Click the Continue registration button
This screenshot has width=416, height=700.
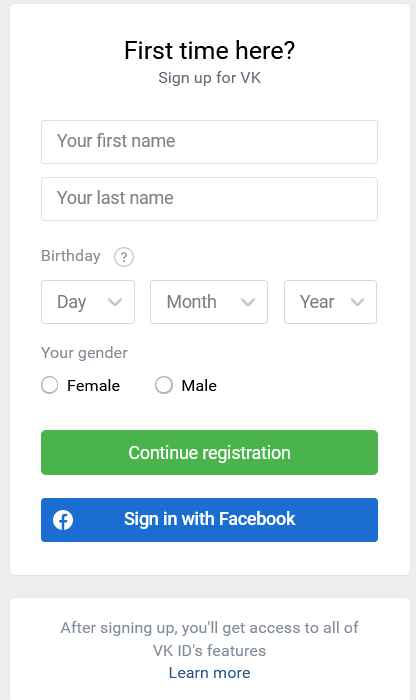click(x=209, y=452)
